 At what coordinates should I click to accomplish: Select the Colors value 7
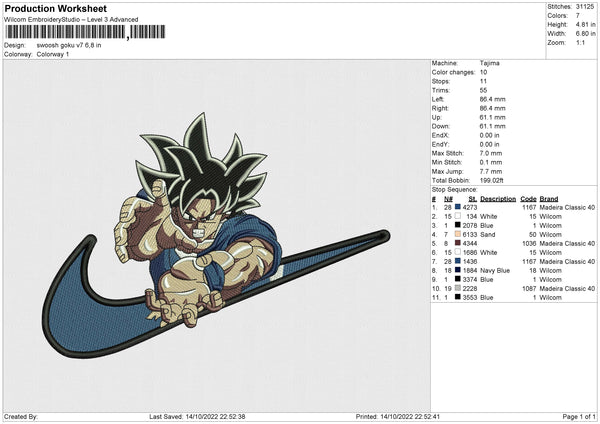click(578, 16)
